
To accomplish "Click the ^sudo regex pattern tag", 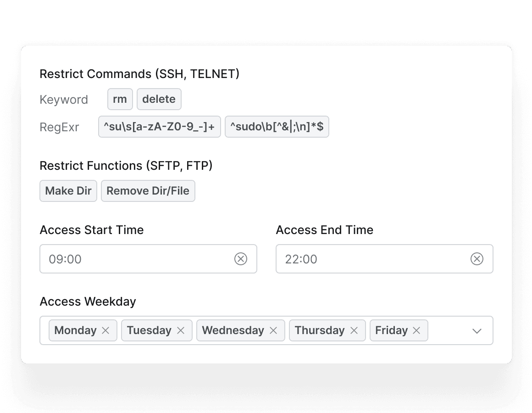I will pos(277,127).
